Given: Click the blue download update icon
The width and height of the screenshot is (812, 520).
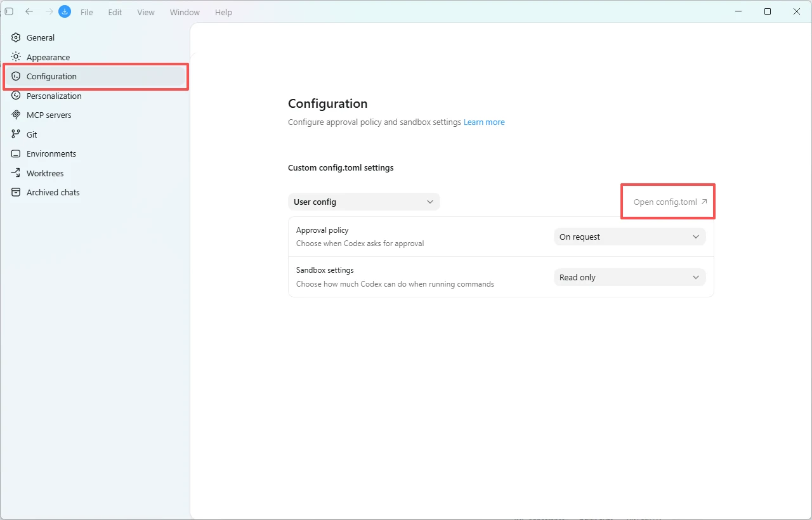Looking at the screenshot, I should 65,11.
